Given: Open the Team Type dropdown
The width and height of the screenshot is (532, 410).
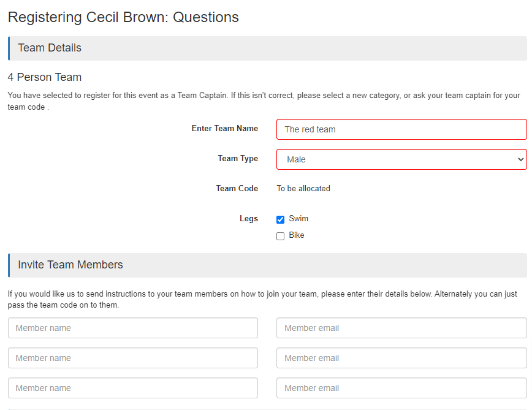Looking at the screenshot, I should pyautogui.click(x=401, y=159).
